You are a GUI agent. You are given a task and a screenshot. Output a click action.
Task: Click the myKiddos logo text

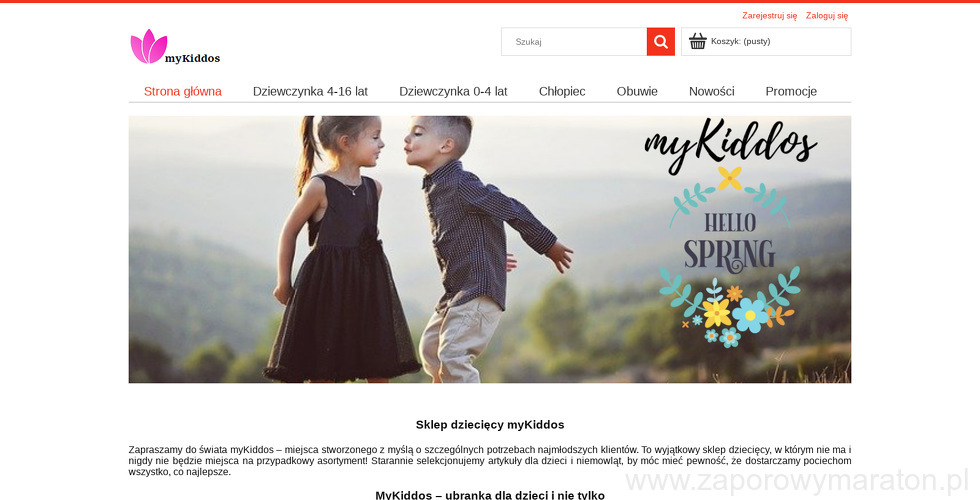click(192, 58)
